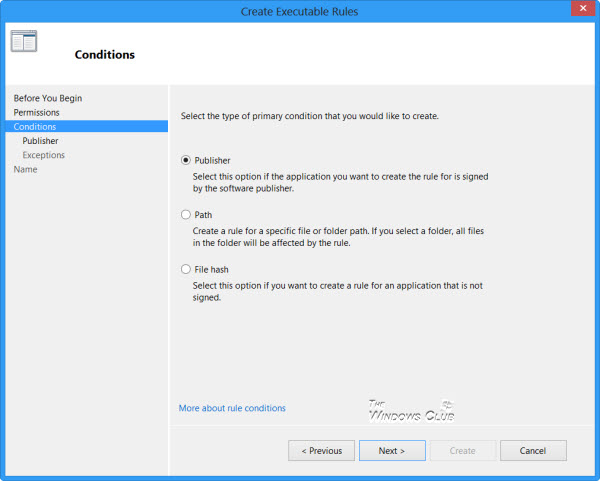The width and height of the screenshot is (600, 481).
Task: Click the File hash label text
Action: (x=211, y=269)
